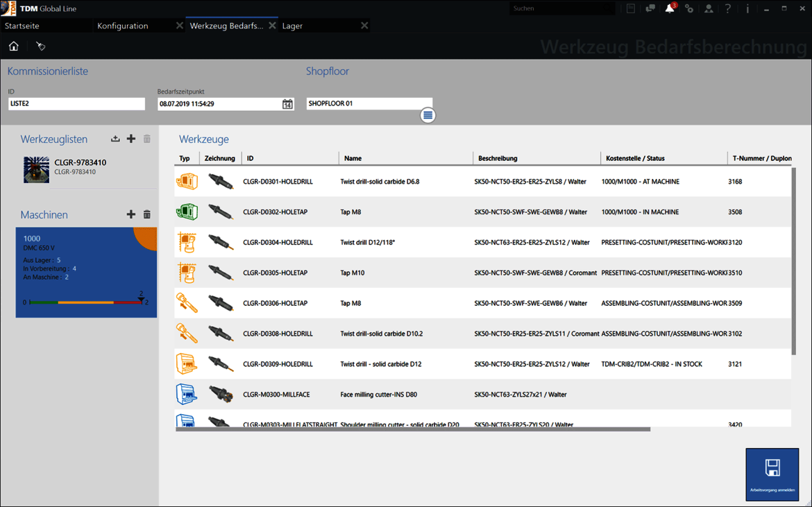Open the calendar date picker for Bedarfszeitpunkt

(287, 104)
